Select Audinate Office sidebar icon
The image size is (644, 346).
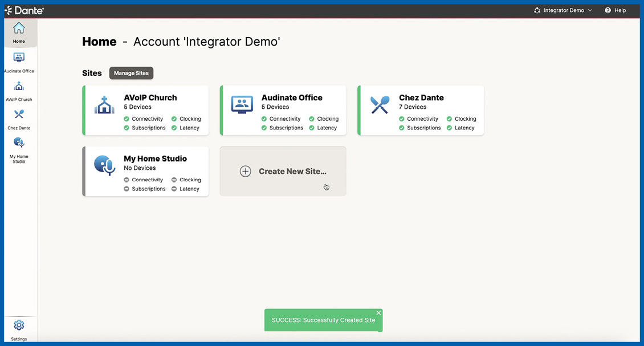tap(19, 58)
